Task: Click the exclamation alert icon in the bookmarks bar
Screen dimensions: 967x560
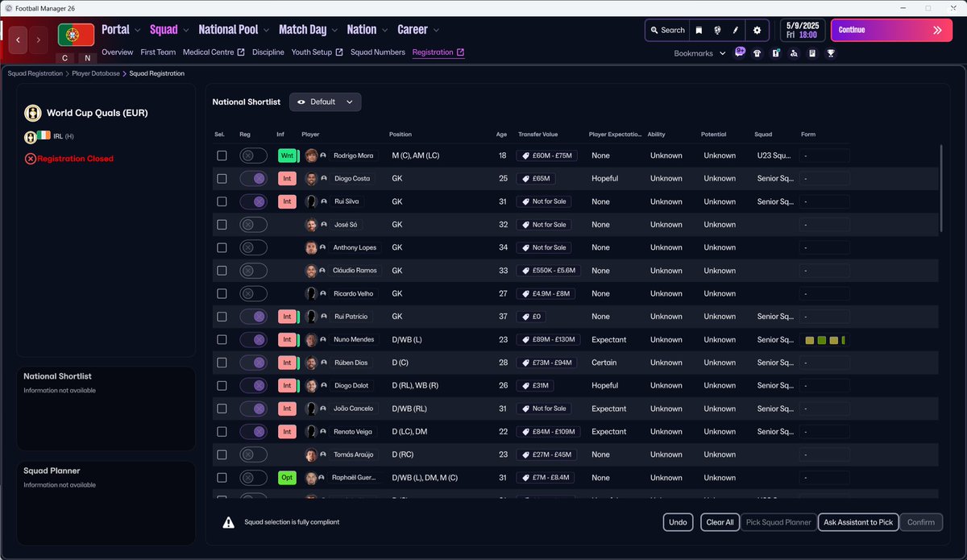Action: 775,53
